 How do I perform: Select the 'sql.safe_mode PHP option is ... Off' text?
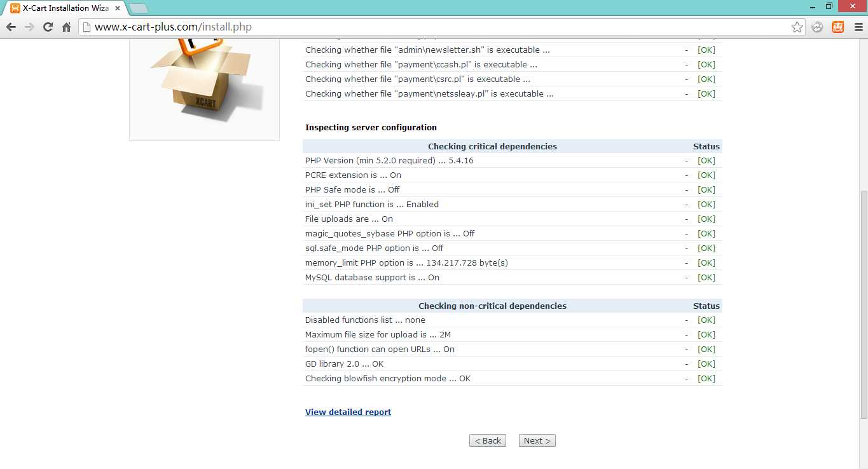coord(375,248)
